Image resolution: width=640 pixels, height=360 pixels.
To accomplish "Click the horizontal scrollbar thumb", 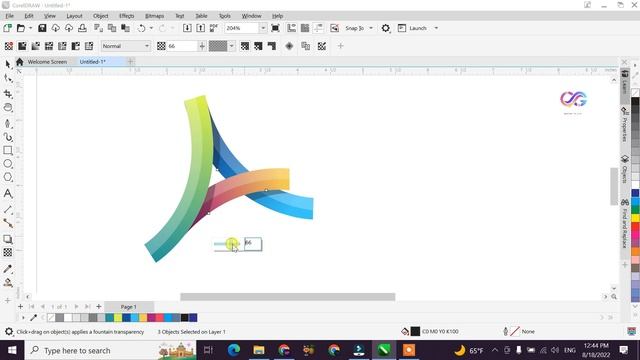I will [288, 297].
